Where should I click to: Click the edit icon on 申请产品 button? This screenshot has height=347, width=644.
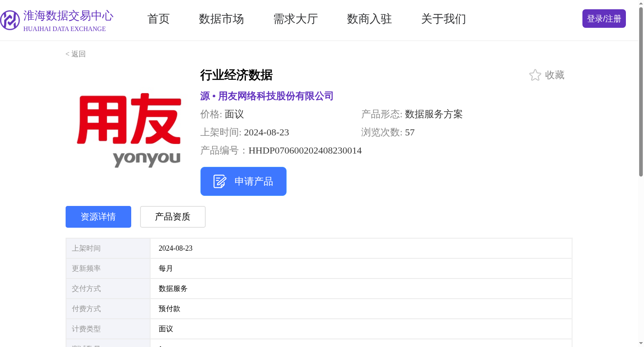tap(220, 181)
